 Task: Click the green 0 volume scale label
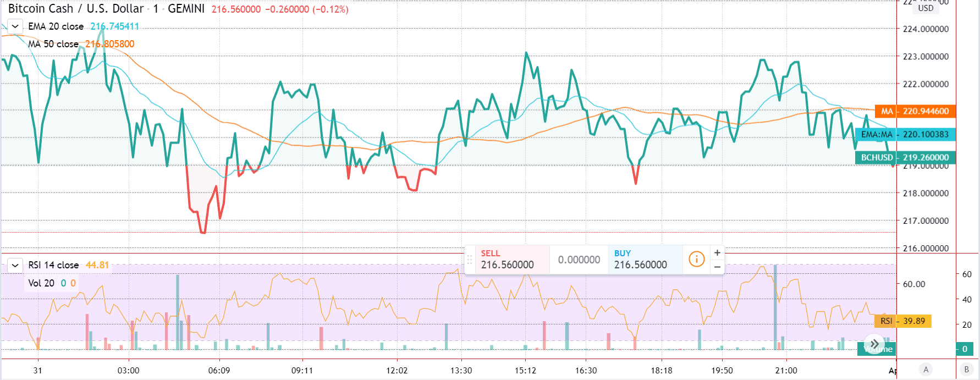tap(965, 349)
